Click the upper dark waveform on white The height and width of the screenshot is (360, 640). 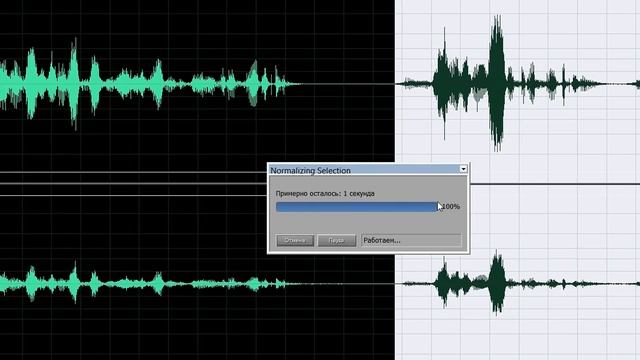click(518, 83)
